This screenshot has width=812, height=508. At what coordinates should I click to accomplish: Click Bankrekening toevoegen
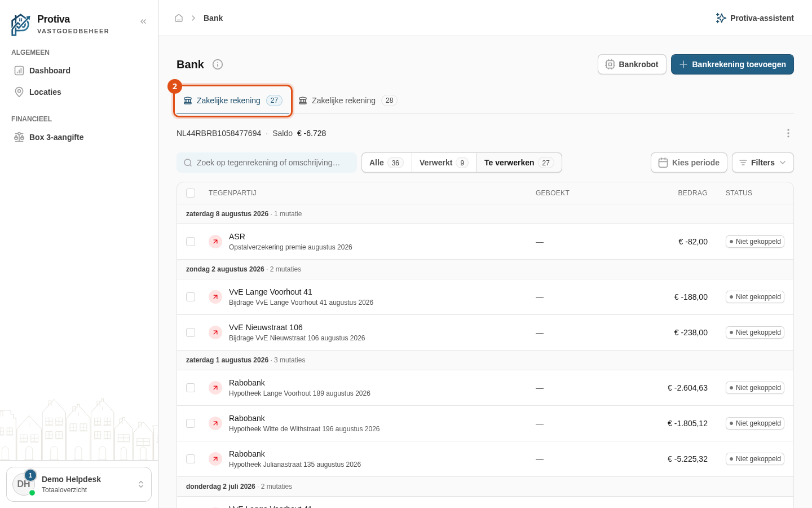coord(732,64)
